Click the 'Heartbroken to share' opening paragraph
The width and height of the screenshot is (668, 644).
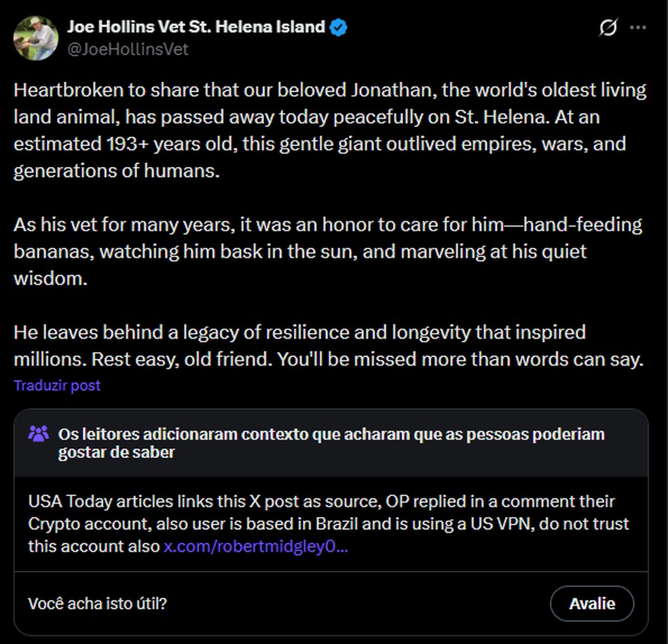point(329,130)
